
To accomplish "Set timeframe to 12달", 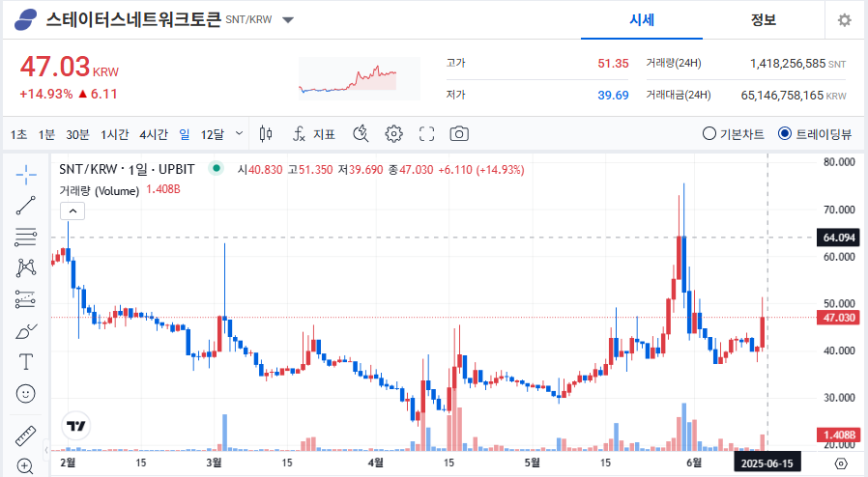I will coord(213,134).
